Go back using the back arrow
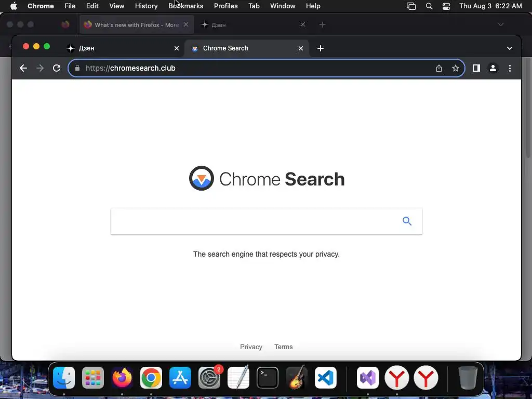532x399 pixels. [x=23, y=68]
